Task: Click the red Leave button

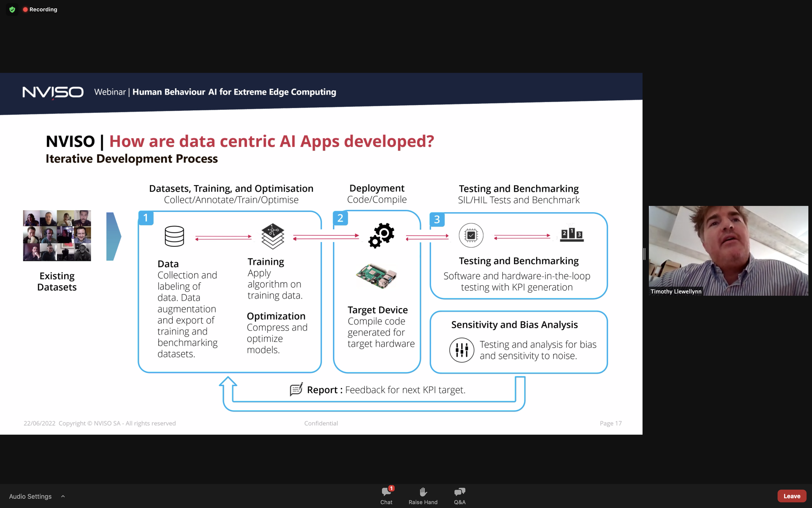Action: click(792, 496)
